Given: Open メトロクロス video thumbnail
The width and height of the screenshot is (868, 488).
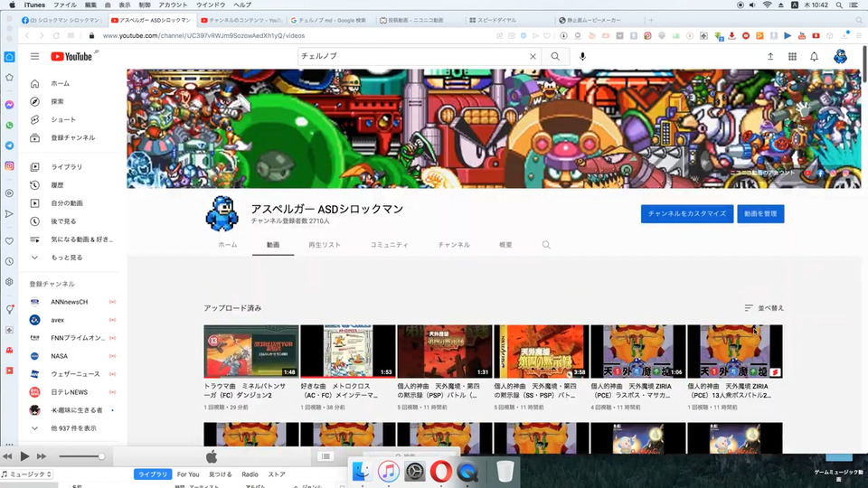Looking at the screenshot, I should pyautogui.click(x=347, y=351).
